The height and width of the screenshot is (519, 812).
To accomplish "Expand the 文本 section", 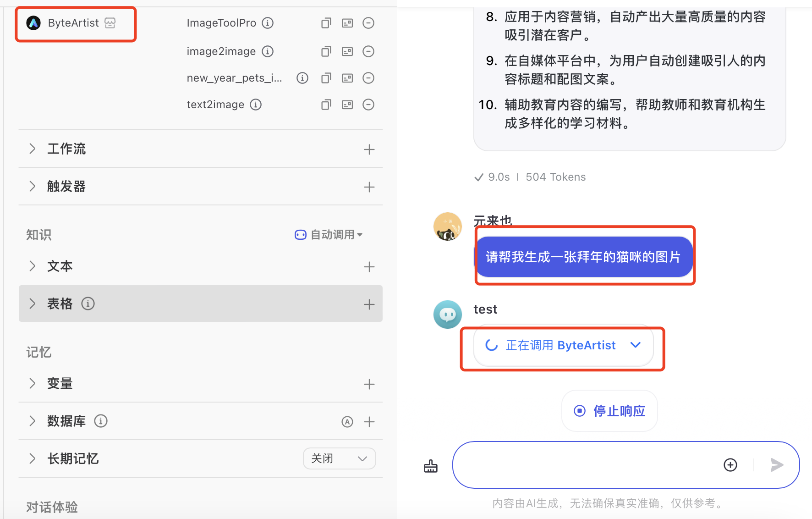I will 32,266.
